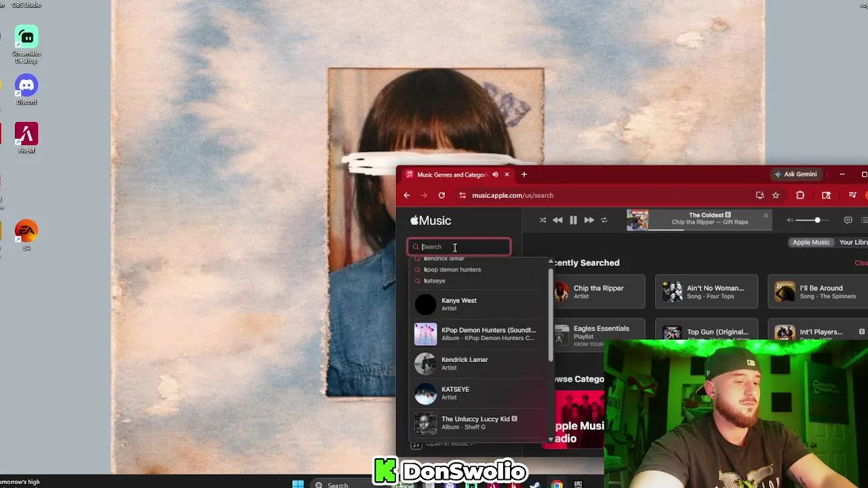
Task: Favorite The Coldest with star icon
Action: pyautogui.click(x=766, y=216)
